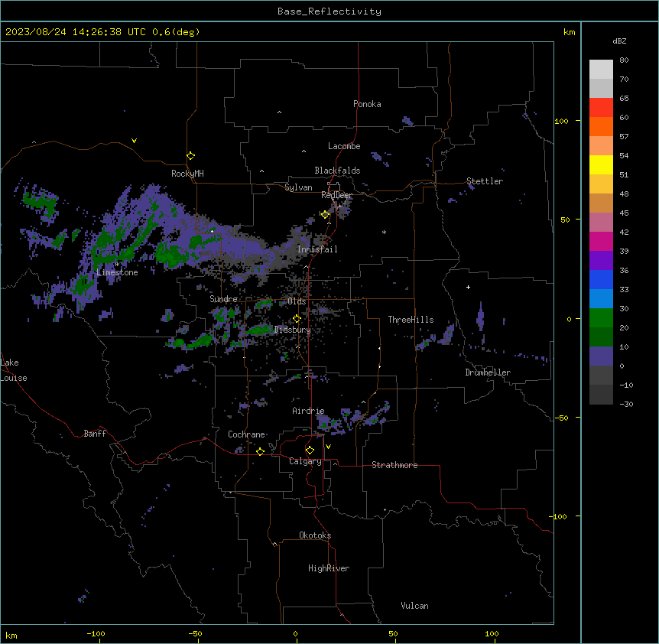659x644 pixels.
Task: Click the 65 dBZ red legend swatch
Action: [x=601, y=107]
